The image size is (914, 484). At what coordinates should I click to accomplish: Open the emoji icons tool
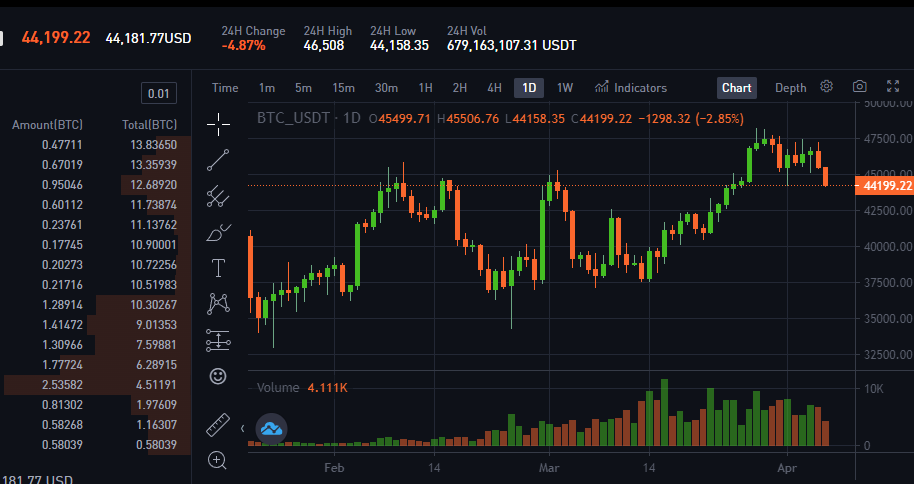[218, 376]
